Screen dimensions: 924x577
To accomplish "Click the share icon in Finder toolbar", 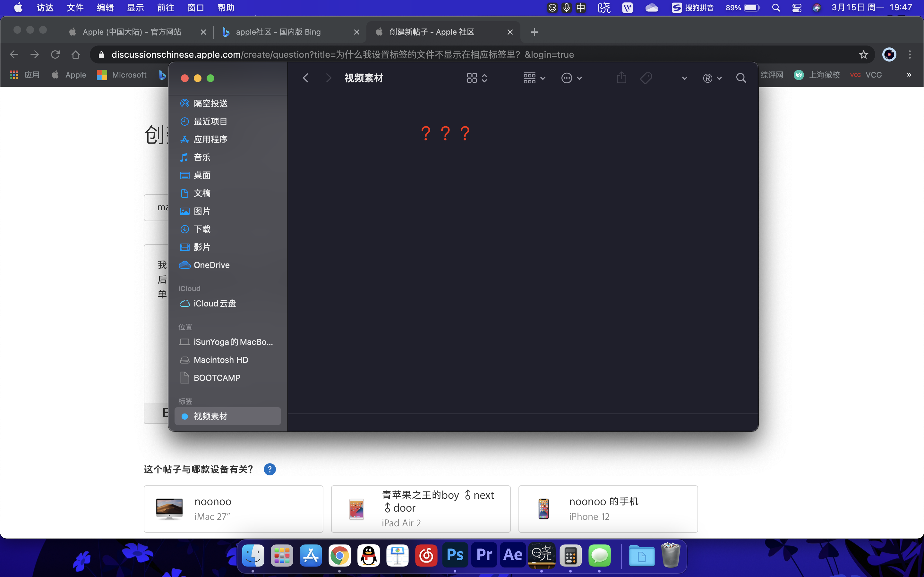I will point(621,78).
